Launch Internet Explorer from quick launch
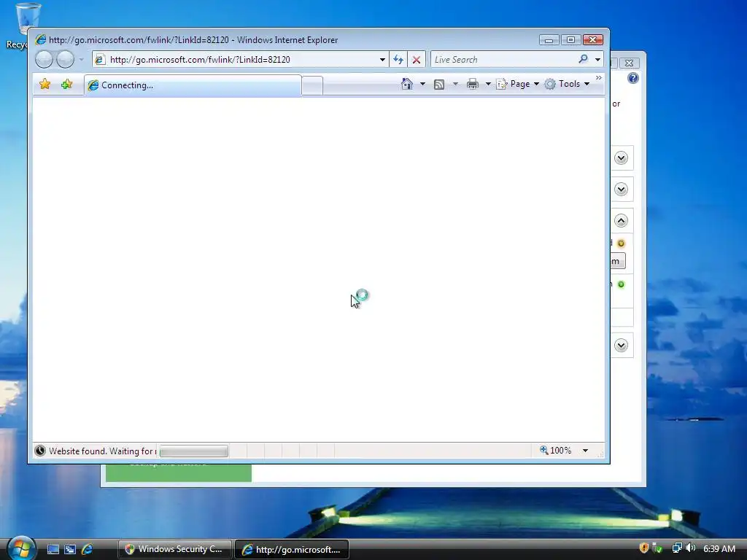747x560 pixels. 88,549
